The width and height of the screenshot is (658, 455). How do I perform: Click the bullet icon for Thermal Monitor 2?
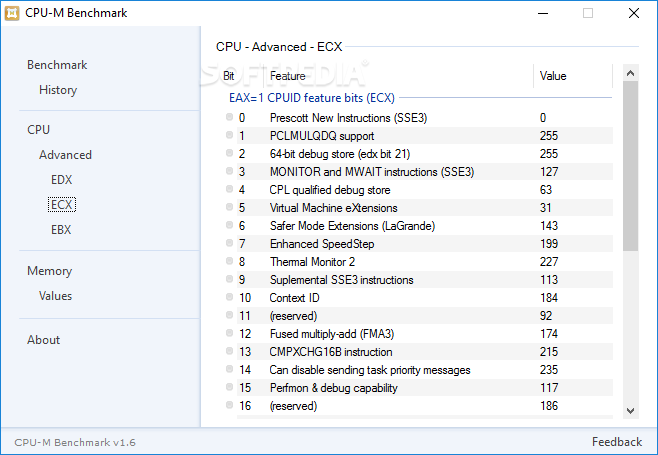point(229,261)
